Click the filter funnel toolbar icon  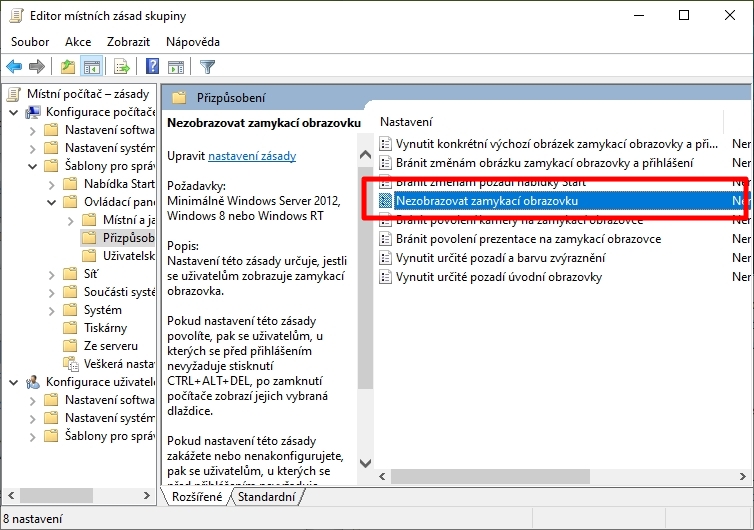pos(207,66)
